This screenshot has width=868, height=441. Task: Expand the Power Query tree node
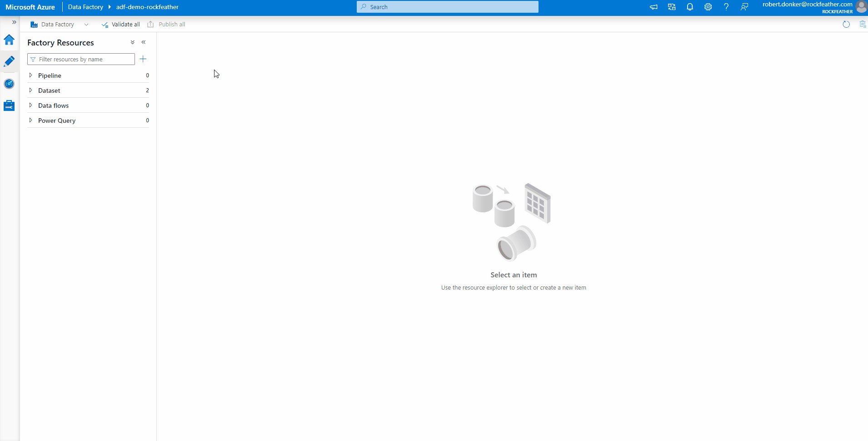(x=30, y=120)
